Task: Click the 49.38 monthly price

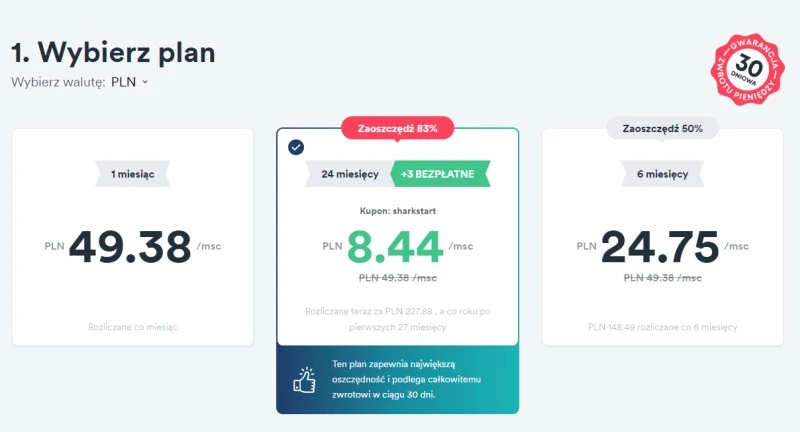Action: click(x=130, y=246)
